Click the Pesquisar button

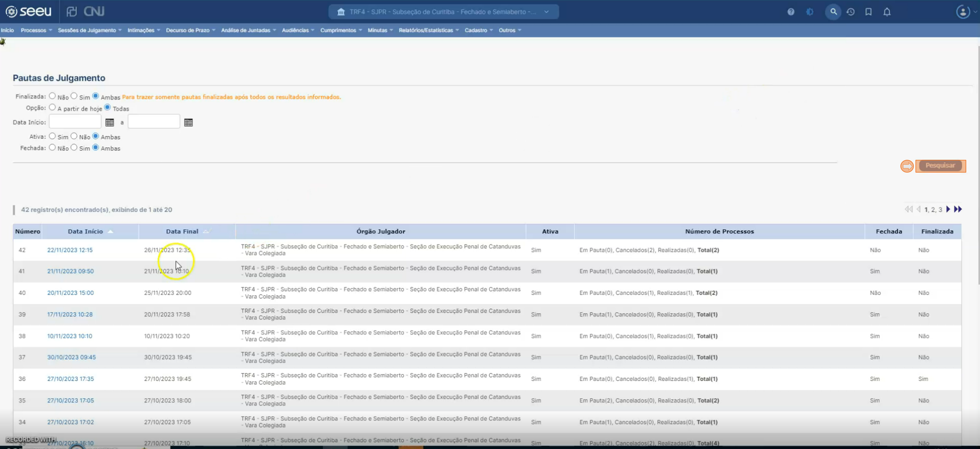pos(940,165)
